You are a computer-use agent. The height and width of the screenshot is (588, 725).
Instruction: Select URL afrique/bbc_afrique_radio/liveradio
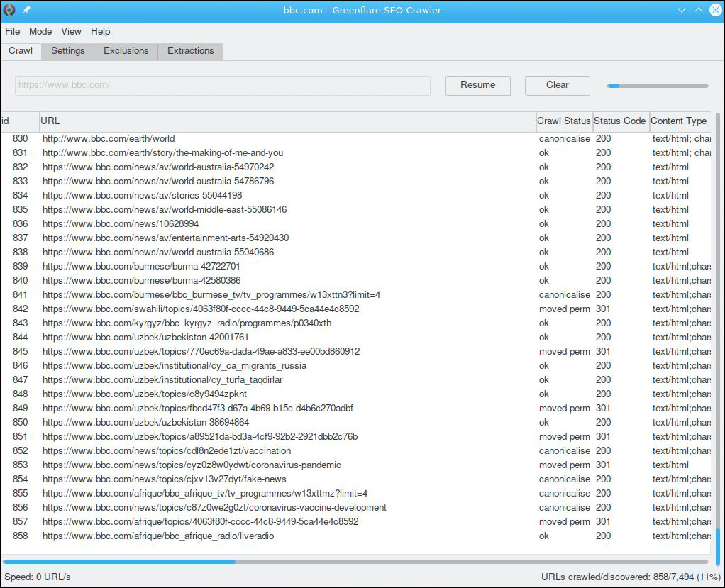[x=158, y=536]
